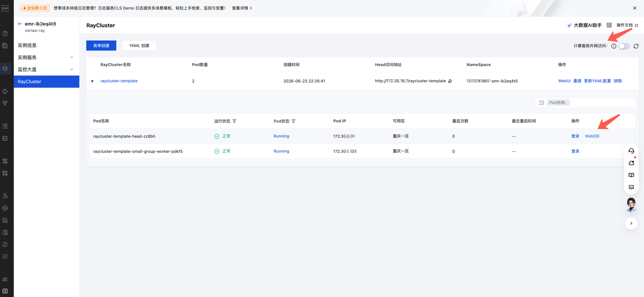
Task: Open WebUI for raycluster-template
Action: click(x=564, y=81)
